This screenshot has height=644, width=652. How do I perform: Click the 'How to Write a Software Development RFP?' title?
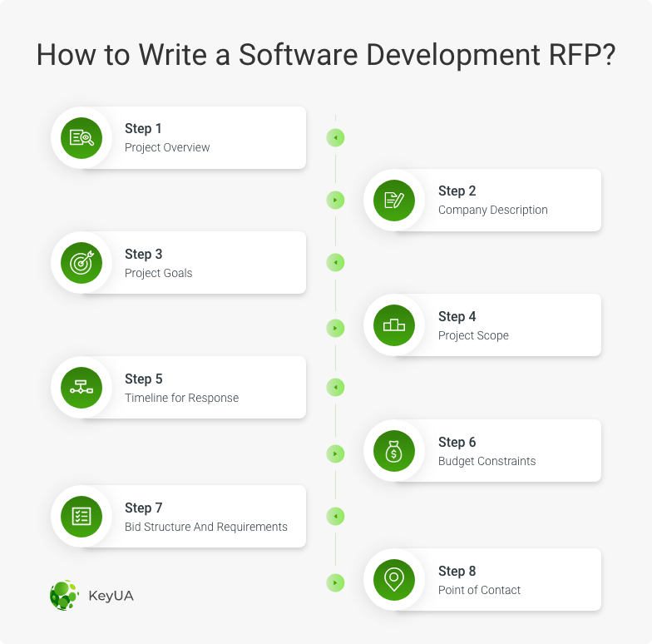point(326,55)
